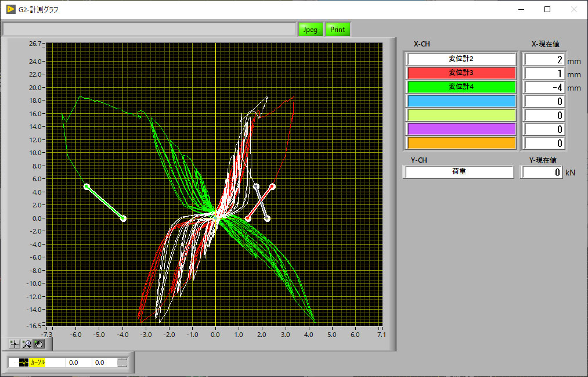This screenshot has width=588, height=377.
Task: Click the empty blue channel slot
Action: (461, 101)
